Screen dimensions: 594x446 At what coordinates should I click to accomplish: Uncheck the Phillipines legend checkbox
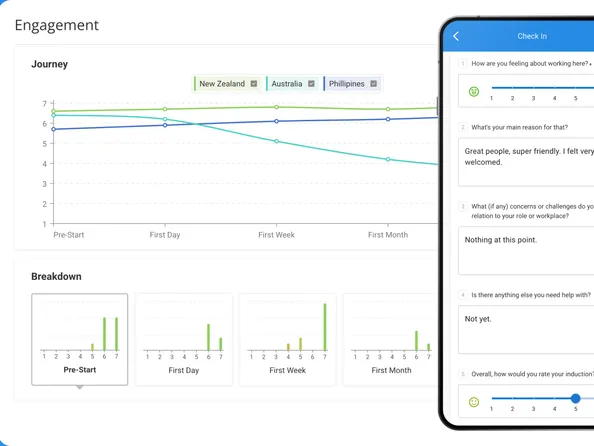[374, 84]
